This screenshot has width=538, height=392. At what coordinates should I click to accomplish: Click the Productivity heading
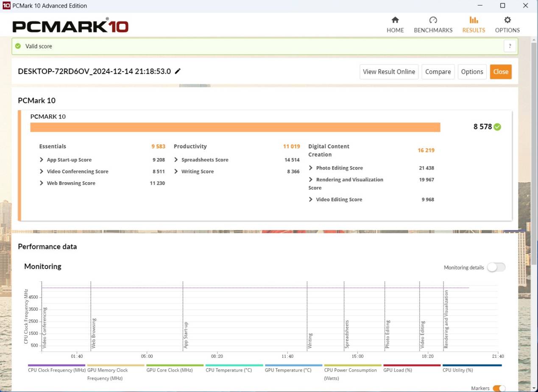click(190, 146)
